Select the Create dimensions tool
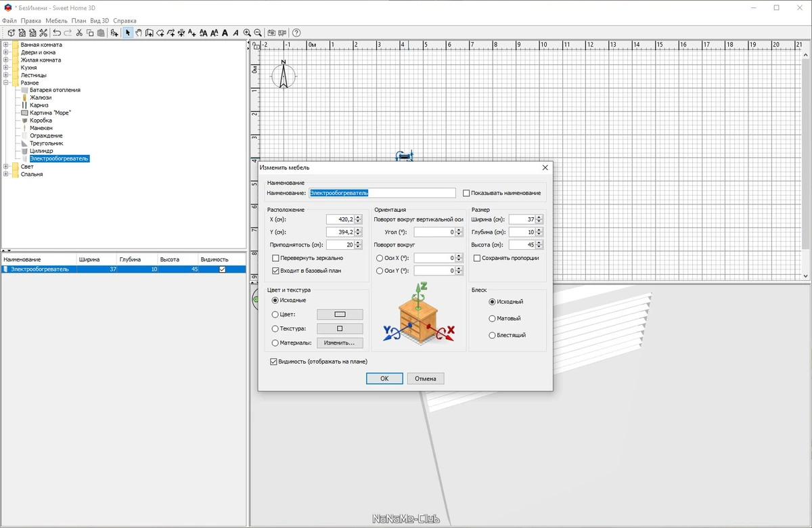 (x=181, y=32)
